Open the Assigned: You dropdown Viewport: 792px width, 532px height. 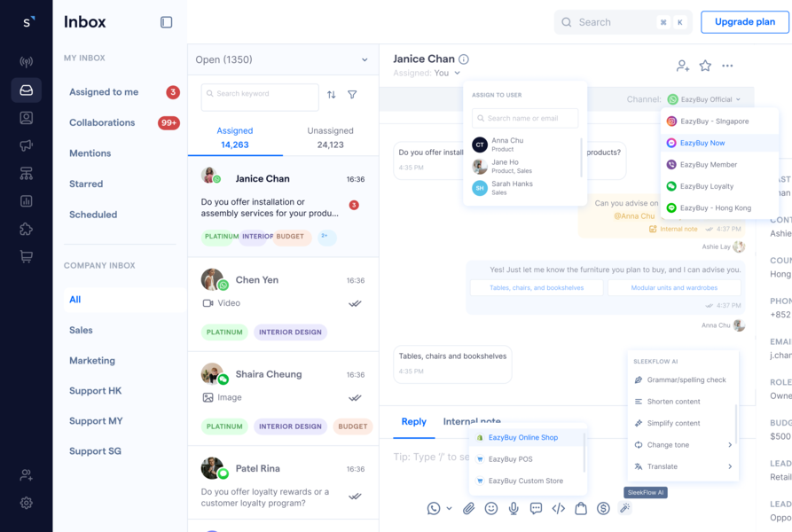pyautogui.click(x=427, y=74)
